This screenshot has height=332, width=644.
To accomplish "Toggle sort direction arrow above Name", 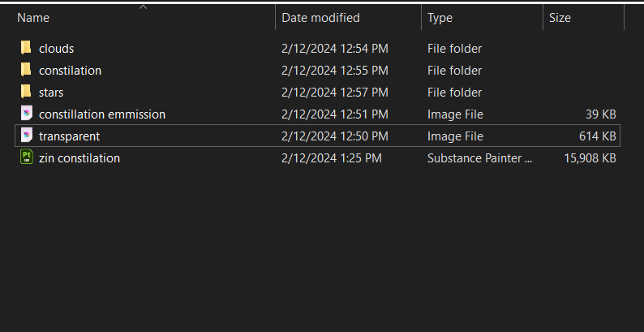I will pyautogui.click(x=143, y=7).
